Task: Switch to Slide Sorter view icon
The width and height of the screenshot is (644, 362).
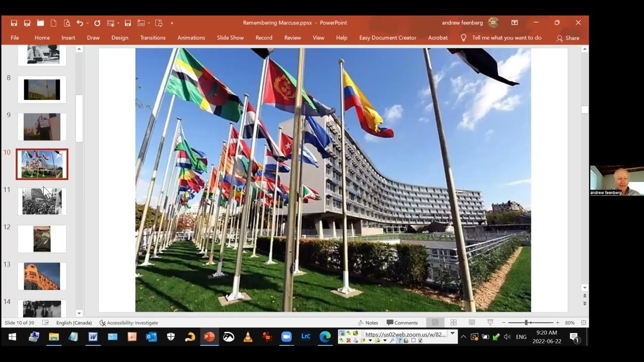Action: [453, 323]
